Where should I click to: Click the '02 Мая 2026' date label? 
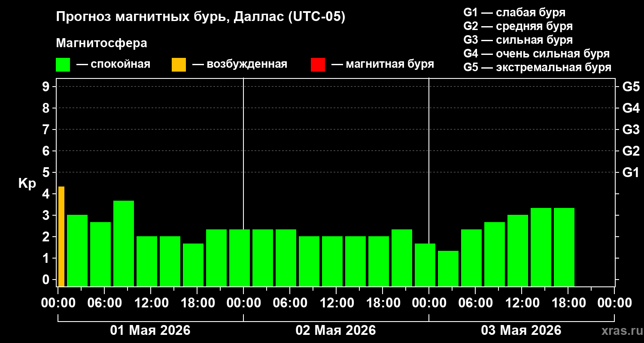click(x=336, y=330)
